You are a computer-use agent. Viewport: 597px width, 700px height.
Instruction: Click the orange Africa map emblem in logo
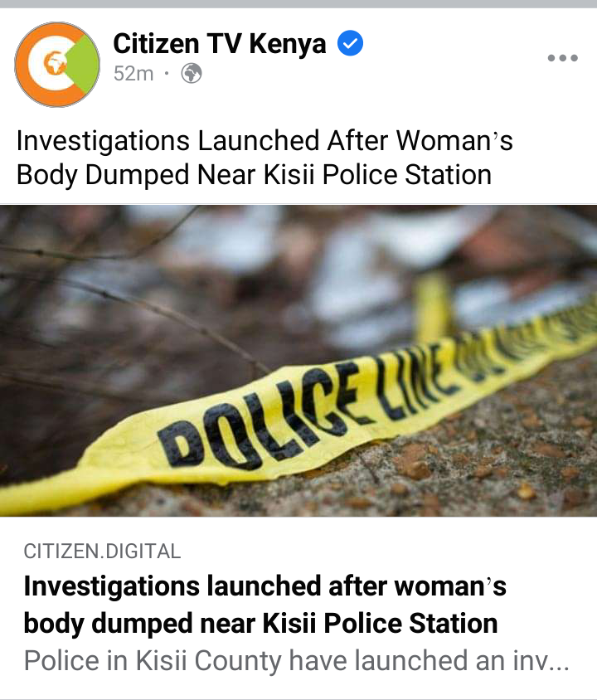pyautogui.click(x=56, y=64)
